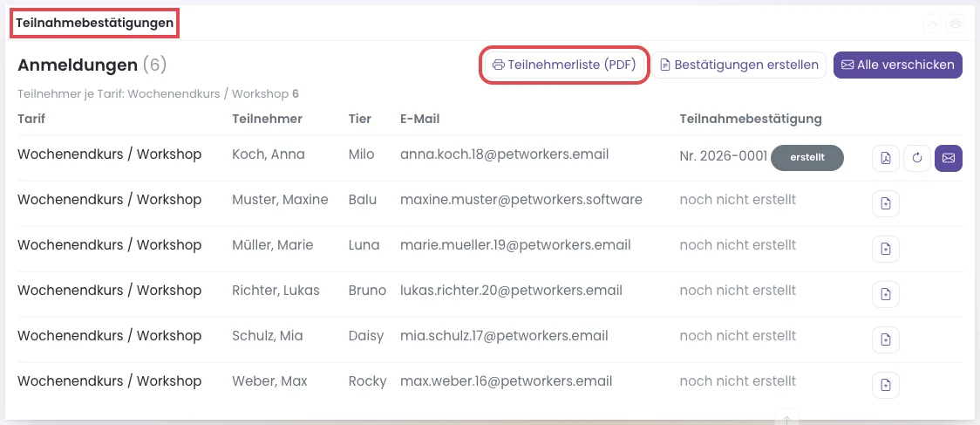Select participant name Weber, Max

[x=269, y=381]
